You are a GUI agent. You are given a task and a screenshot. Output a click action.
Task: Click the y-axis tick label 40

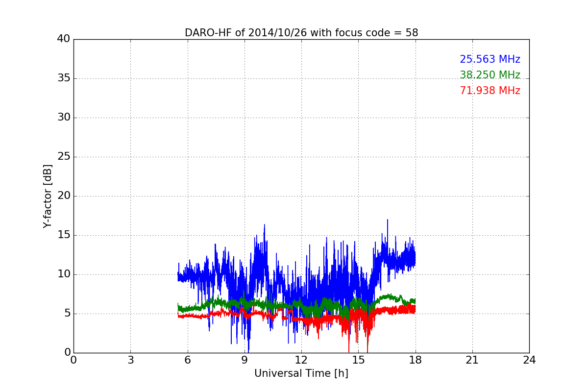[x=64, y=39]
